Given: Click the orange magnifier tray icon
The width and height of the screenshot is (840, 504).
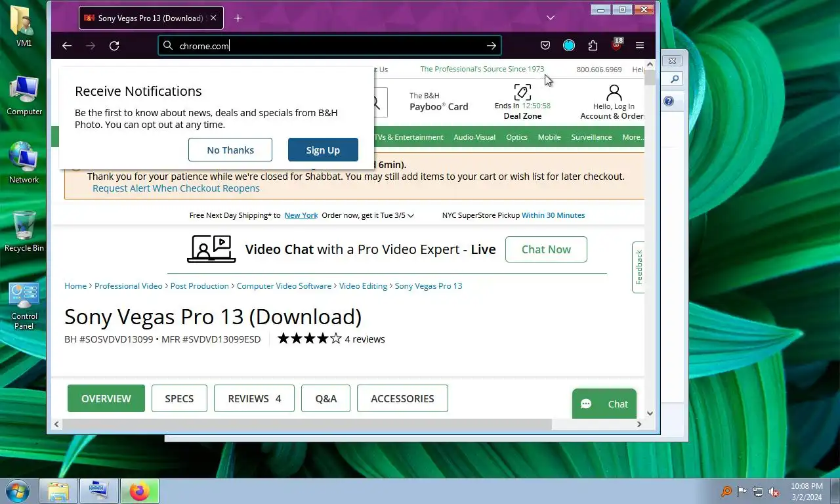Looking at the screenshot, I should point(726,492).
